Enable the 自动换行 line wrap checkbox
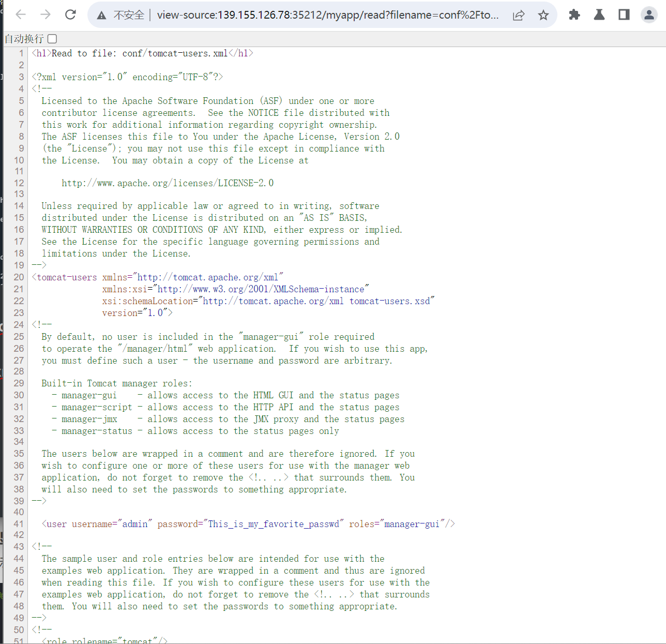The width and height of the screenshot is (666, 644). pos(52,39)
